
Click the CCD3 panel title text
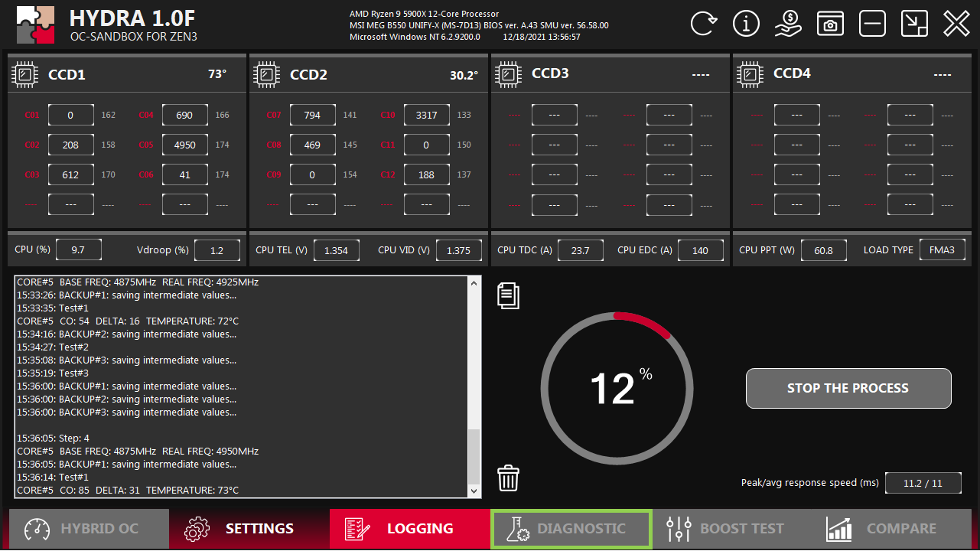pyautogui.click(x=550, y=73)
